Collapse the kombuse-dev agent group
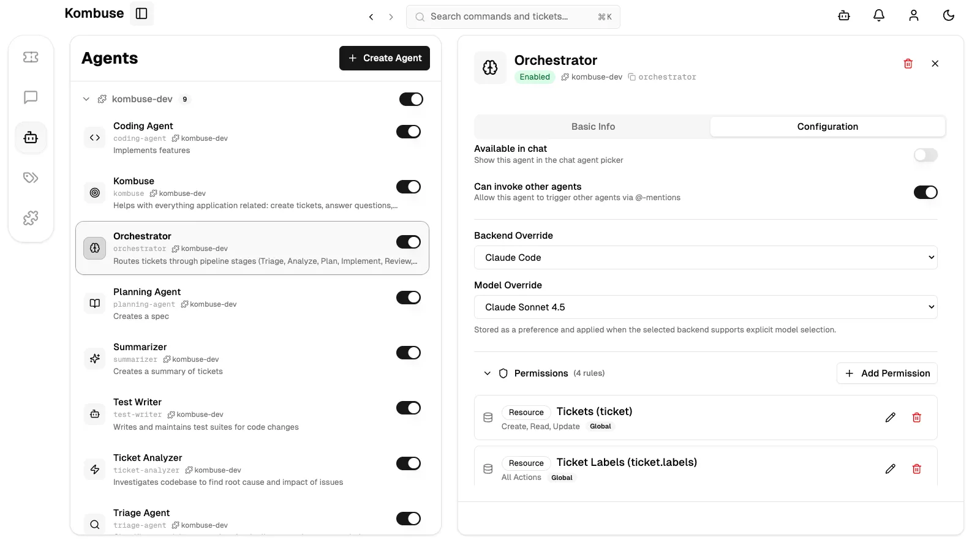Viewport: 980px width, 551px height. pyautogui.click(x=85, y=99)
